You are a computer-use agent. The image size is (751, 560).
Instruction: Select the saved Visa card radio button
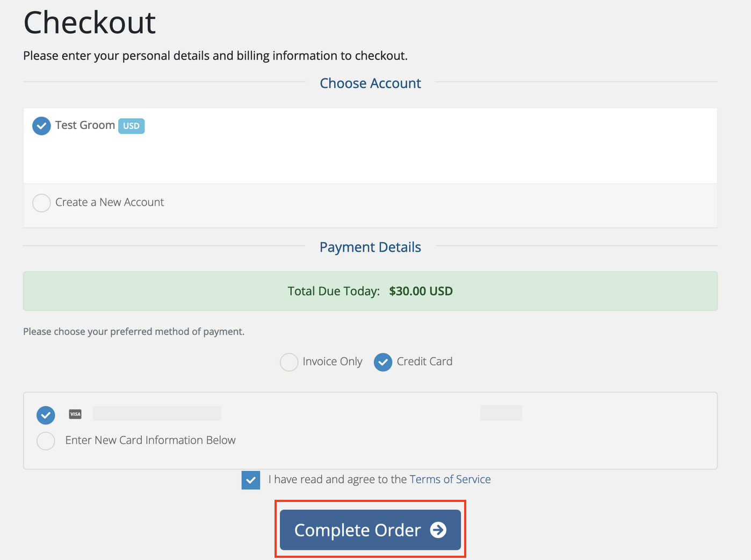click(x=46, y=415)
